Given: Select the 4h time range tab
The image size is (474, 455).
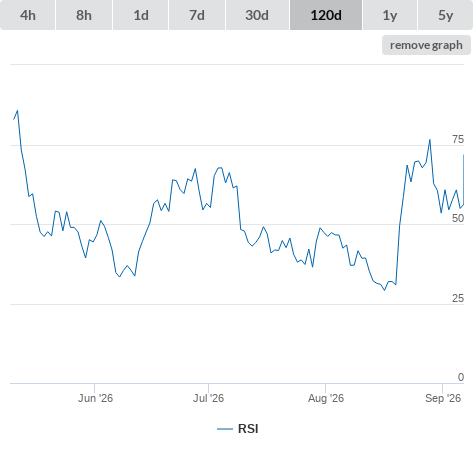Looking at the screenshot, I should 28,15.
